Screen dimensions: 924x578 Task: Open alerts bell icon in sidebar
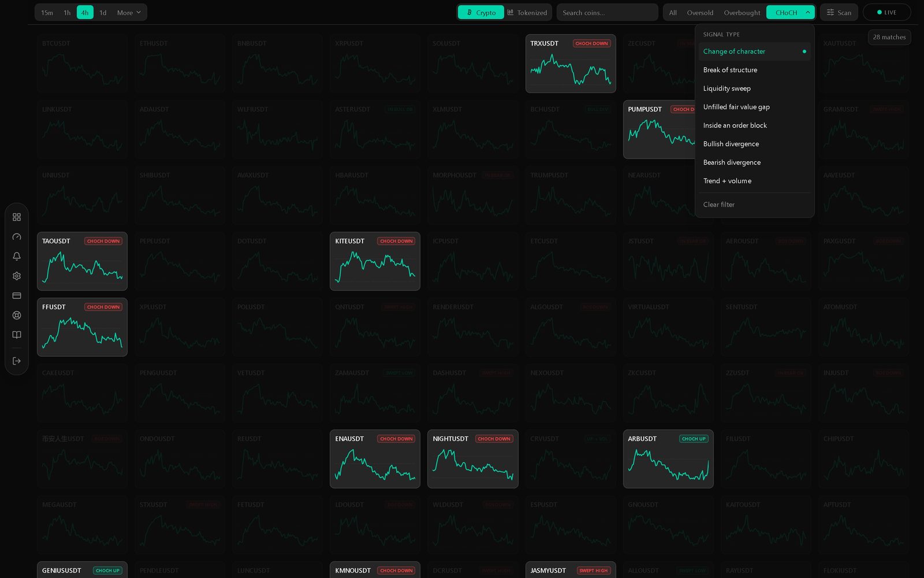(x=17, y=257)
